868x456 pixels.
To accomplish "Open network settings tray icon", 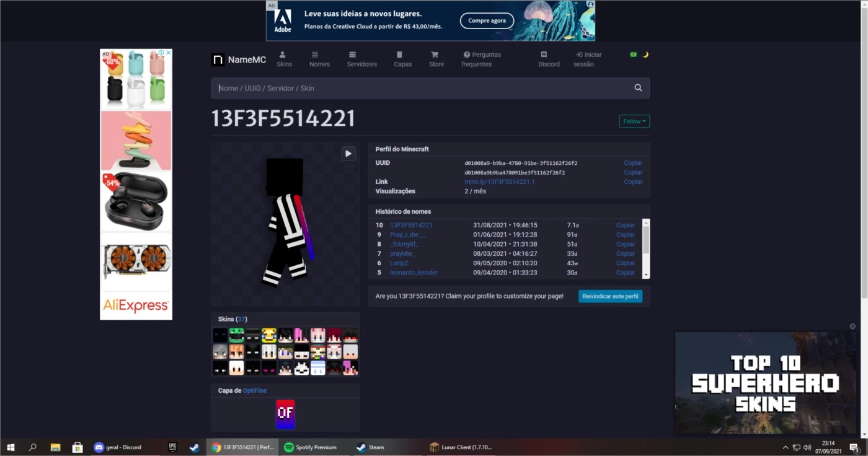I will tap(796, 447).
